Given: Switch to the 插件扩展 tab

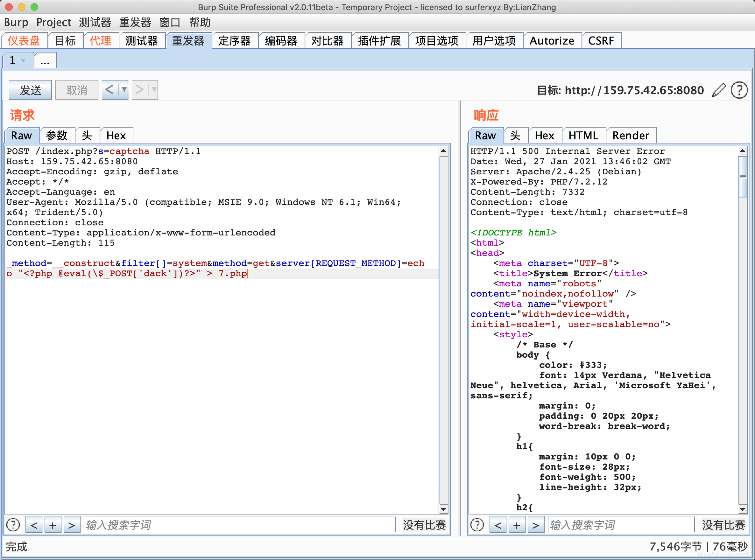Looking at the screenshot, I should (x=379, y=41).
